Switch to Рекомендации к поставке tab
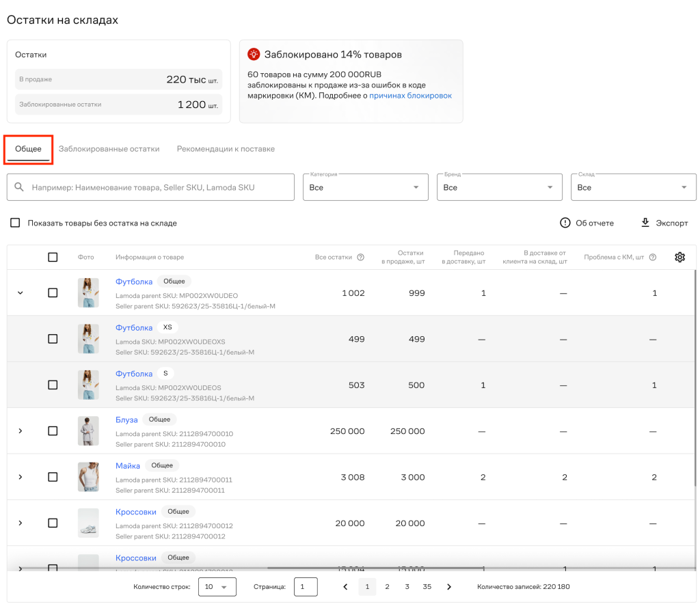700x604 pixels. pyautogui.click(x=226, y=149)
